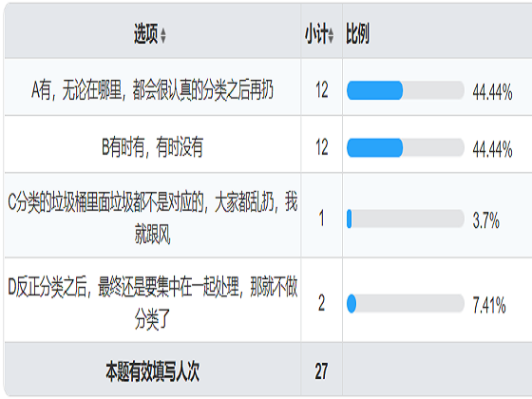Click the total count 27

click(321, 371)
